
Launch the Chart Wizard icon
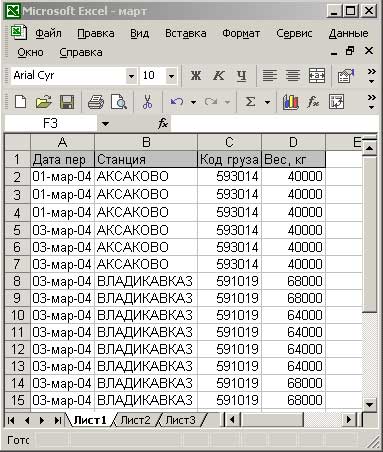(290, 102)
